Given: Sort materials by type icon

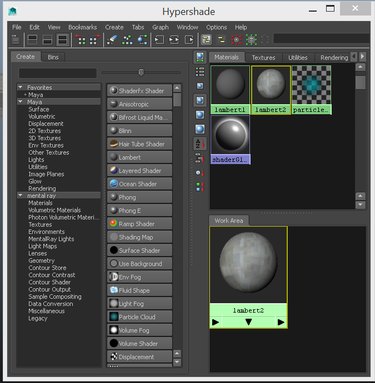Looking at the screenshot, I should [200, 158].
